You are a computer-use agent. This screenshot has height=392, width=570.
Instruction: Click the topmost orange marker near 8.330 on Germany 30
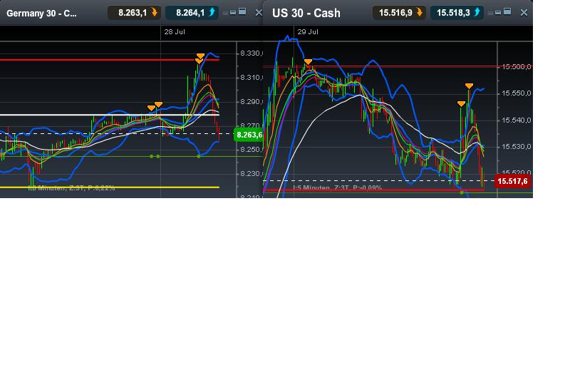coord(200,56)
